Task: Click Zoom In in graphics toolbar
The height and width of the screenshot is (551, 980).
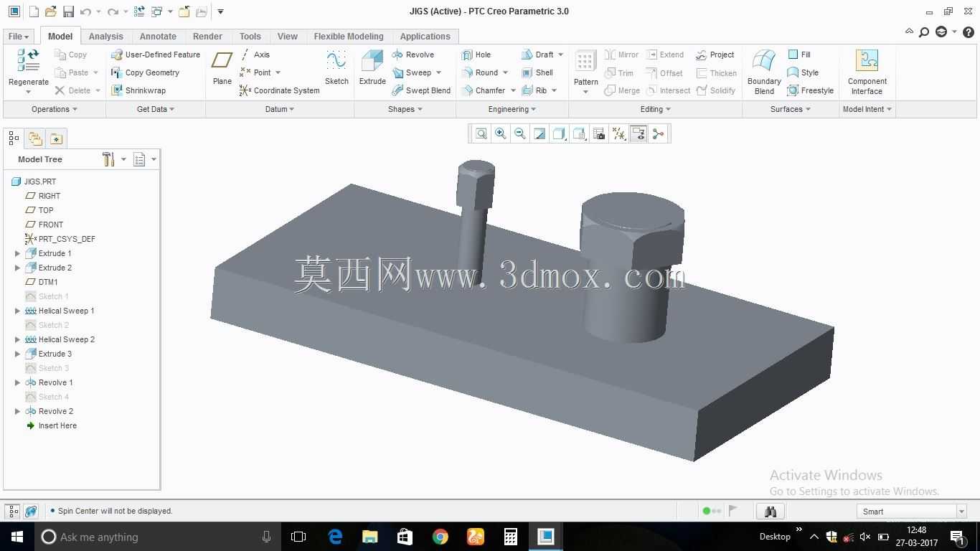Action: tap(501, 133)
